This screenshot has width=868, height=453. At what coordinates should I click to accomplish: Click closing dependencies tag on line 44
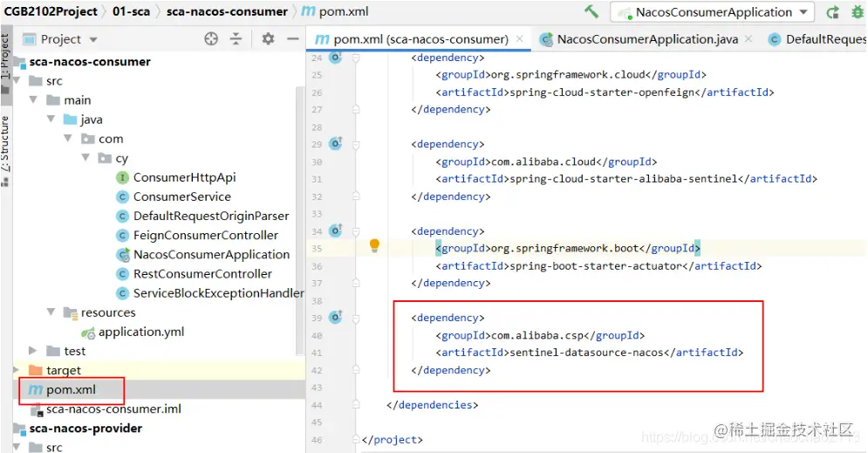(432, 405)
